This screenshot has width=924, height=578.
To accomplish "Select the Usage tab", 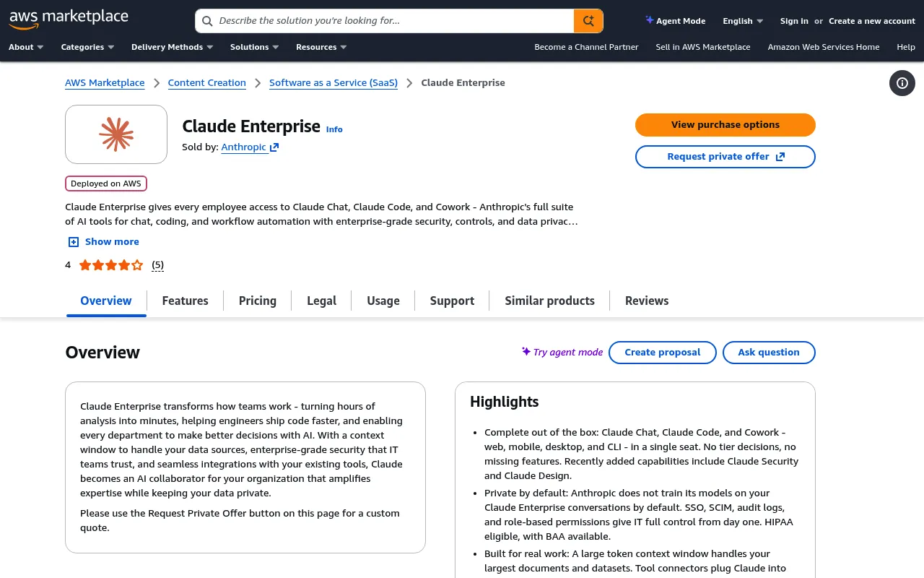I will (x=383, y=301).
